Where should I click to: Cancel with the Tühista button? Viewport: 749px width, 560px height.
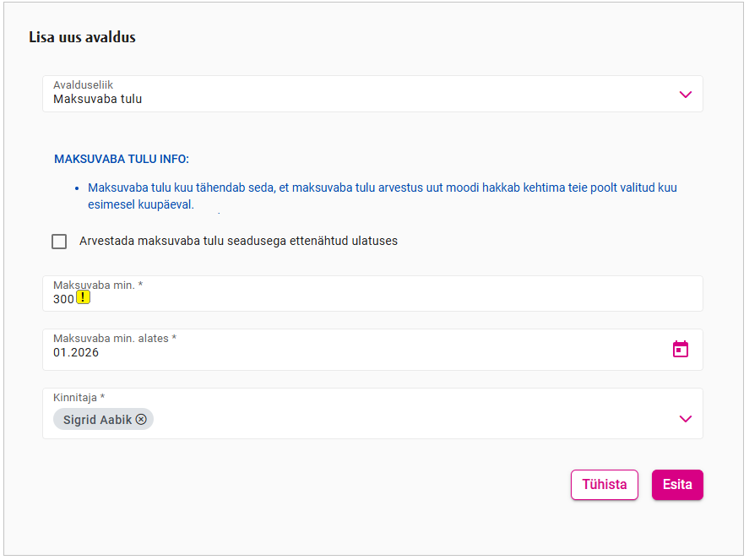click(x=604, y=485)
